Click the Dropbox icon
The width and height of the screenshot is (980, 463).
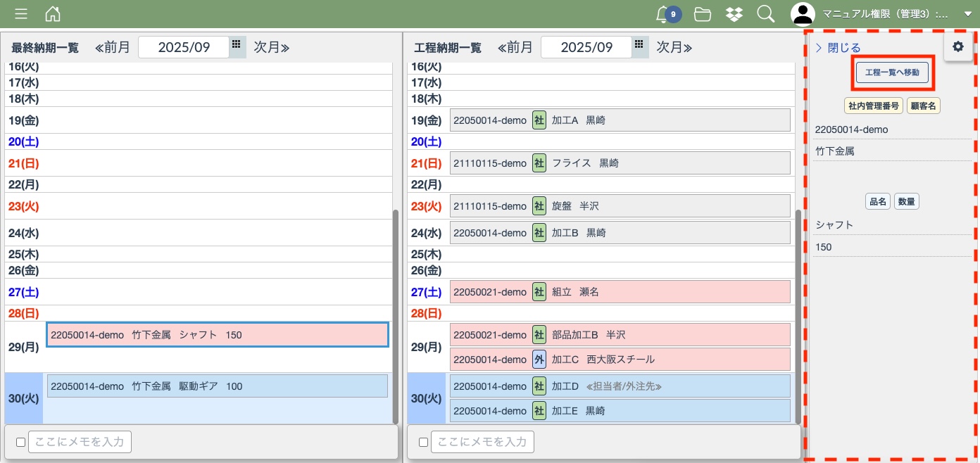coord(734,14)
